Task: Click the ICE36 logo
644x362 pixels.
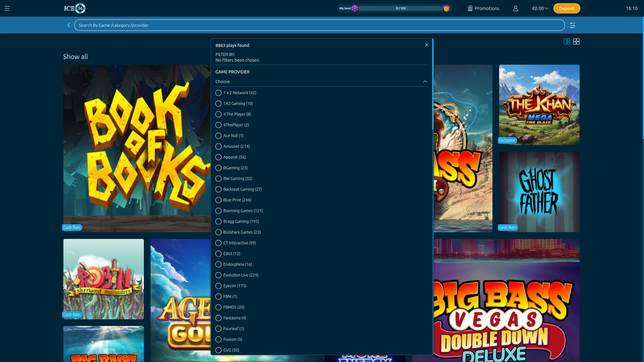Action: click(74, 8)
